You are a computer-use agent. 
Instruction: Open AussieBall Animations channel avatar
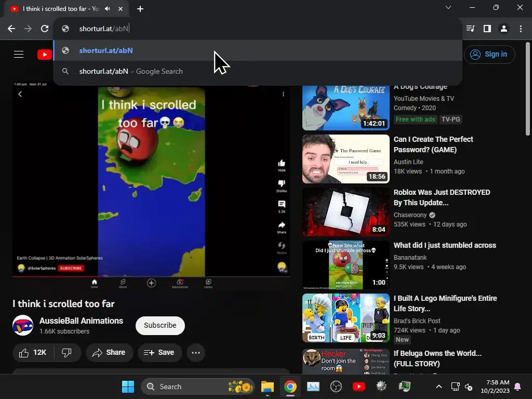click(x=23, y=325)
